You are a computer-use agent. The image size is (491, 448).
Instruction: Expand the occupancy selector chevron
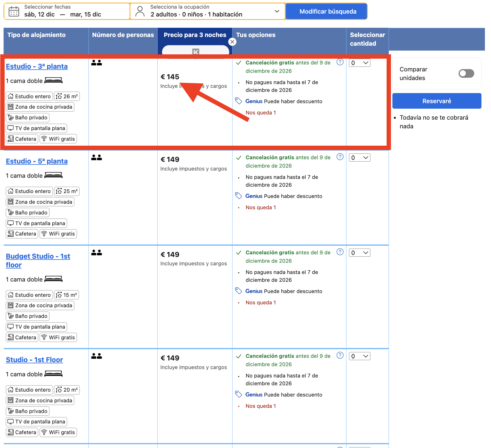277,11
